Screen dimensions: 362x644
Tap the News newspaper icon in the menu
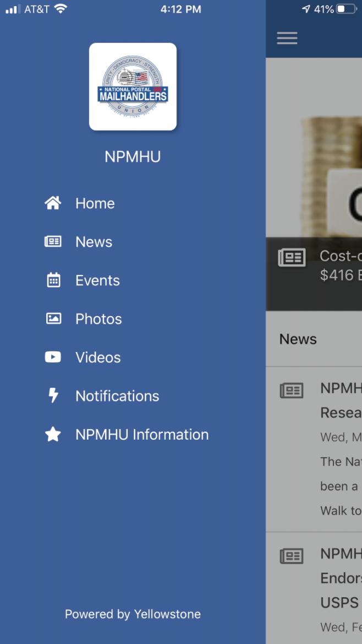53,241
